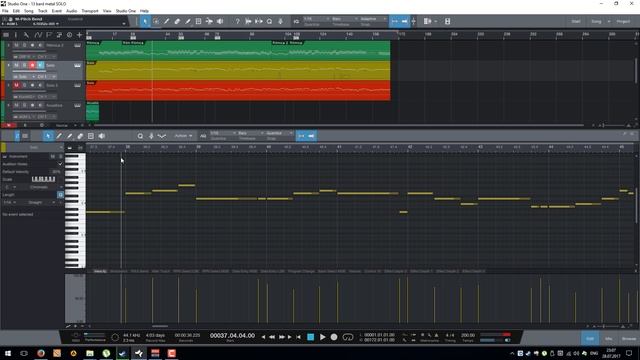This screenshot has width=640, height=360.
Task: Click the Start button in top right
Action: [x=576, y=21]
